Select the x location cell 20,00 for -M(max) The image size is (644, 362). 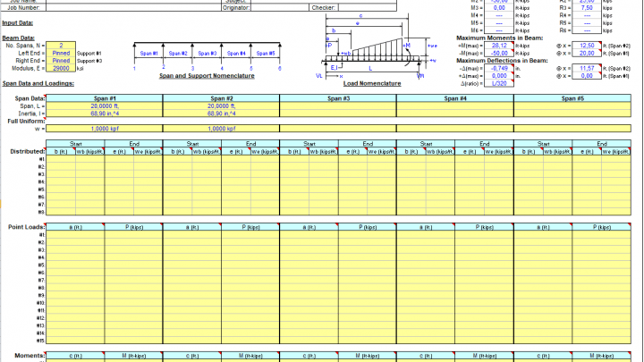tap(587, 53)
